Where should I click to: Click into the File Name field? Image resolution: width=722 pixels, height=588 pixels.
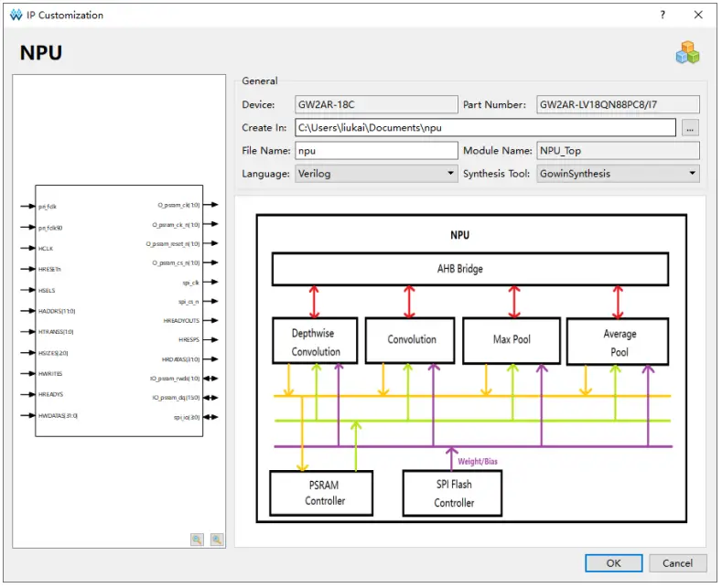pos(376,151)
